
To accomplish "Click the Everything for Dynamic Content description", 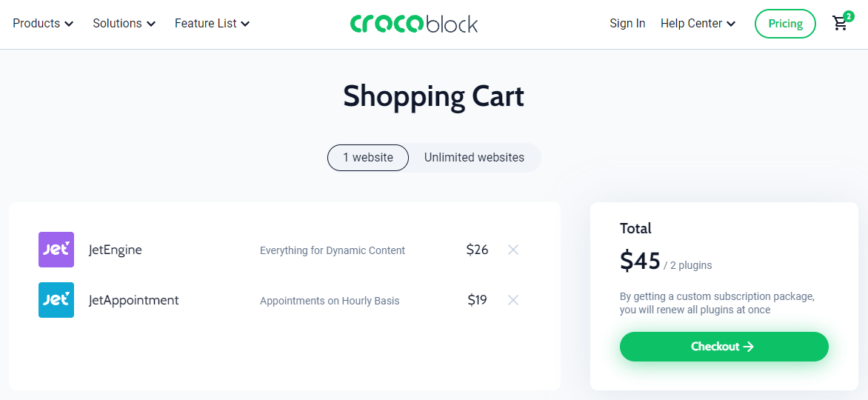I will [x=333, y=250].
